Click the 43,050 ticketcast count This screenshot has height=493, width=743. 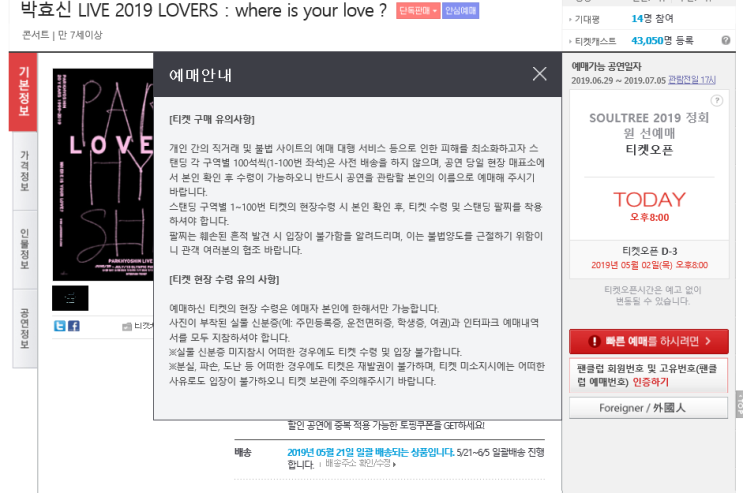pyautogui.click(x=647, y=41)
